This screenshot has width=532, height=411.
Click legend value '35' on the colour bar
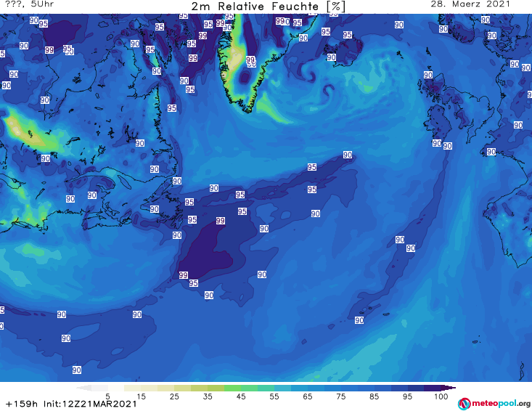coord(208,396)
